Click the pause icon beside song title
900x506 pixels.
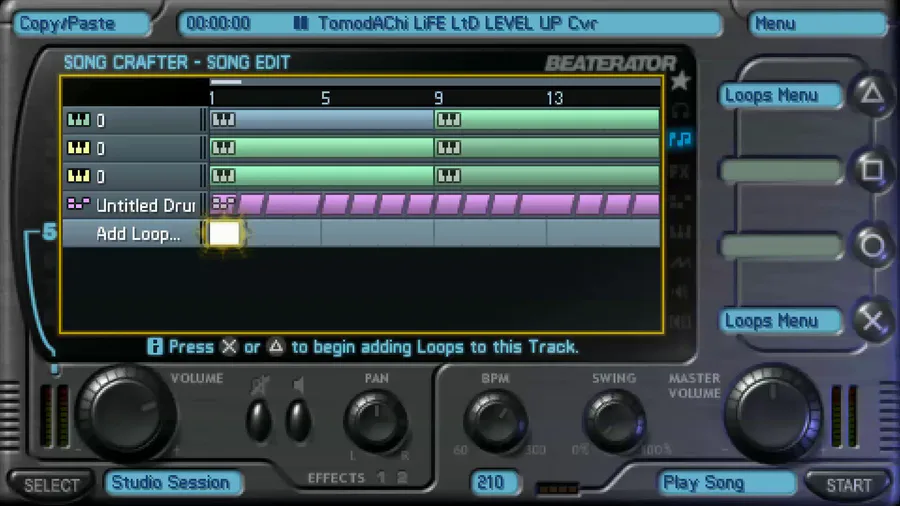tap(301, 23)
